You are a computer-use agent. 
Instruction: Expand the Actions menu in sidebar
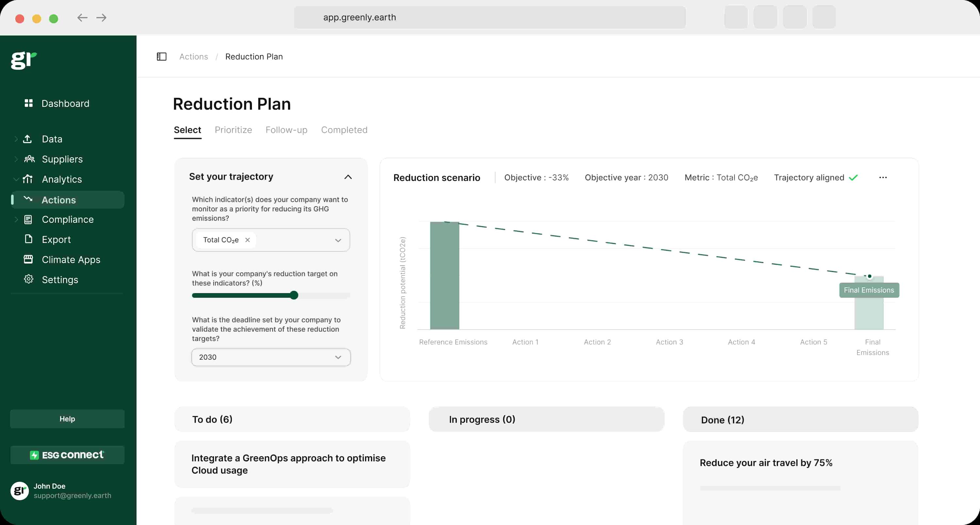click(x=15, y=199)
